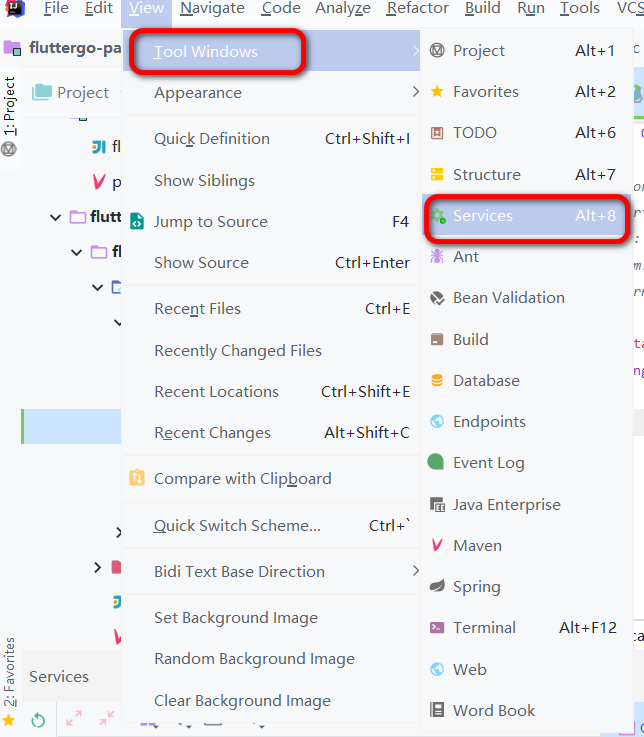Collapse the bold 'fl' folder chevron
The width and height of the screenshot is (644, 737).
tap(77, 252)
